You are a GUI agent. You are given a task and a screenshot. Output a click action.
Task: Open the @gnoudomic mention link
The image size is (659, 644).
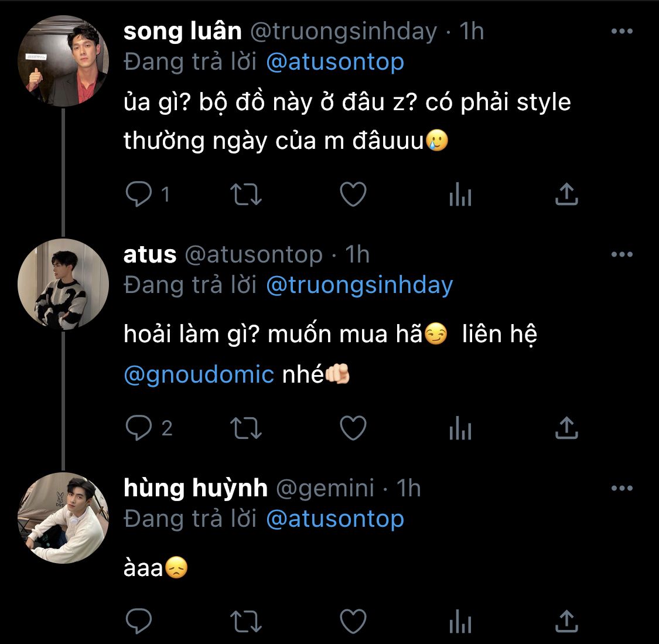[199, 374]
